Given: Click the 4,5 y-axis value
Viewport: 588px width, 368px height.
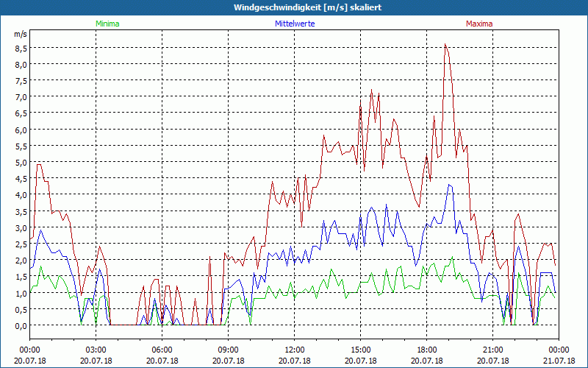Looking at the screenshot, I should point(21,179).
